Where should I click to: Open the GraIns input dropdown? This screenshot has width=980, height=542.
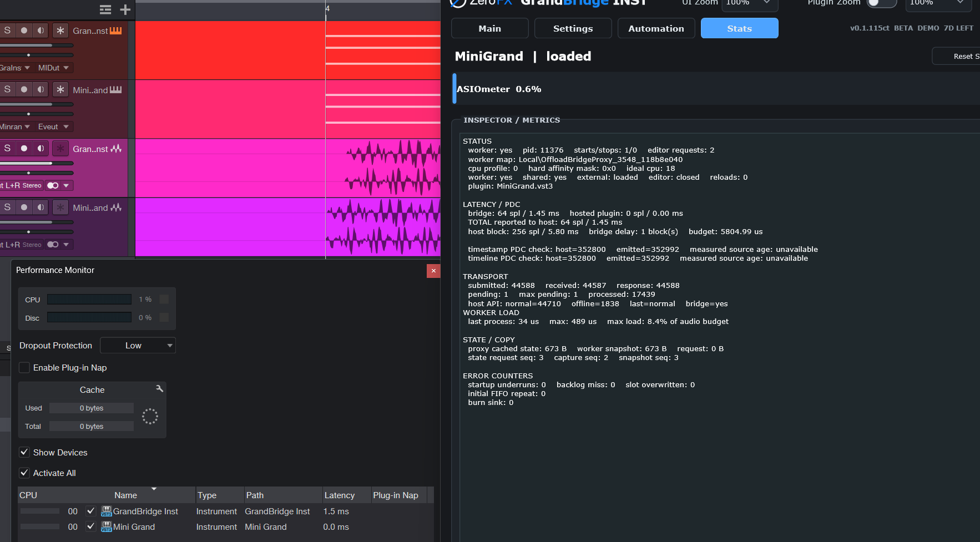(15, 68)
